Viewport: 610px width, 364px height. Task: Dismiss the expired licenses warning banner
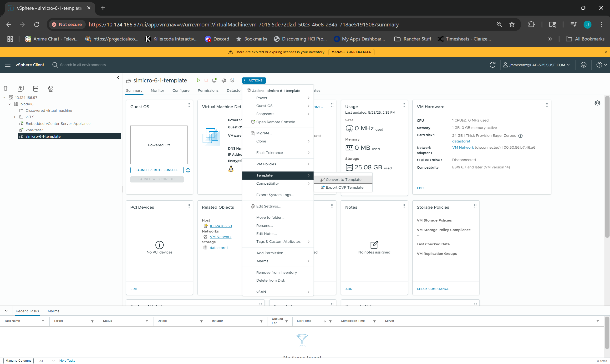[606, 52]
